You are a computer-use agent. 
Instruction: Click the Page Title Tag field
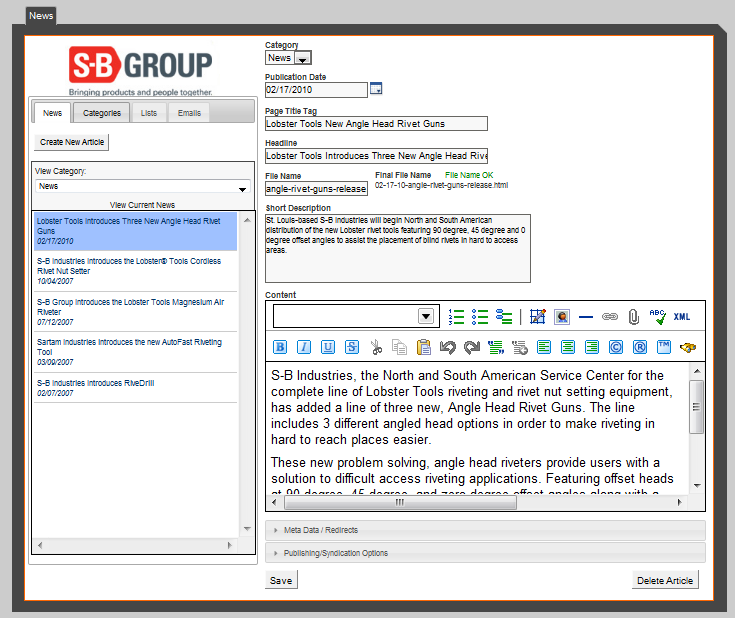(376, 124)
